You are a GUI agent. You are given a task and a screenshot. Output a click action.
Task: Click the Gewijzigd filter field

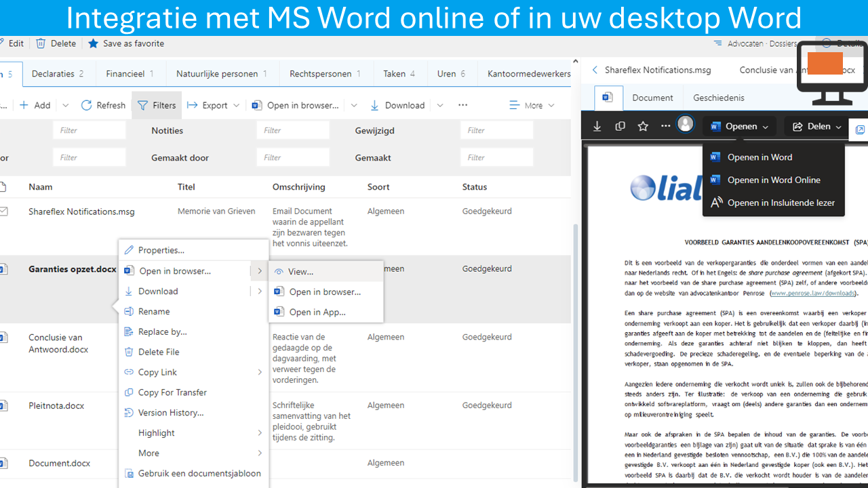point(497,130)
